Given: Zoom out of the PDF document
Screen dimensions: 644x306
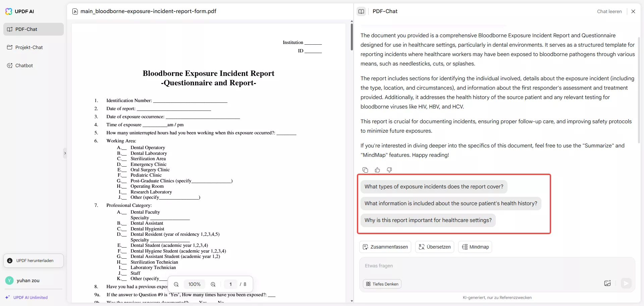Looking at the screenshot, I should (x=176, y=285).
